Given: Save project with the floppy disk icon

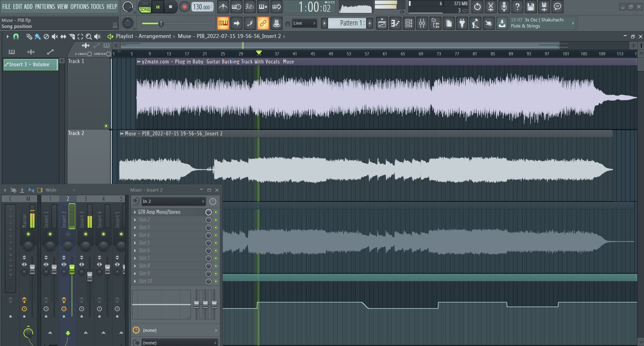Looking at the screenshot, I should [531, 6].
